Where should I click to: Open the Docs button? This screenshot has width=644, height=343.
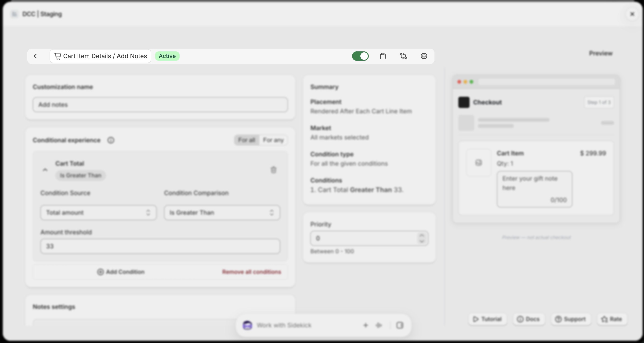[529, 319]
